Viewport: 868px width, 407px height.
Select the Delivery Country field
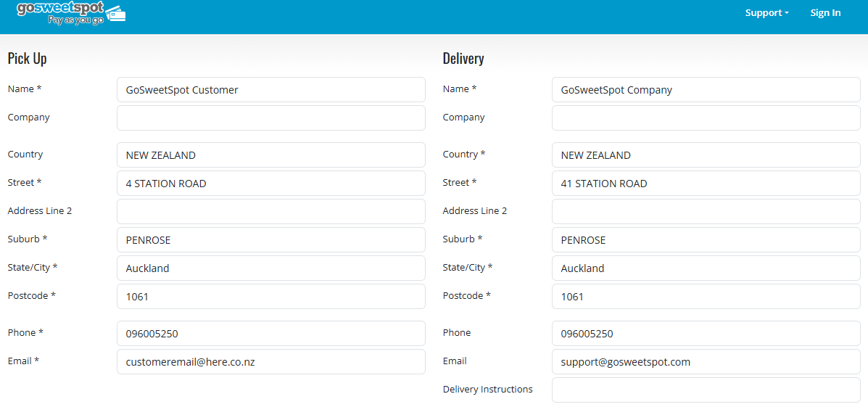pos(706,155)
